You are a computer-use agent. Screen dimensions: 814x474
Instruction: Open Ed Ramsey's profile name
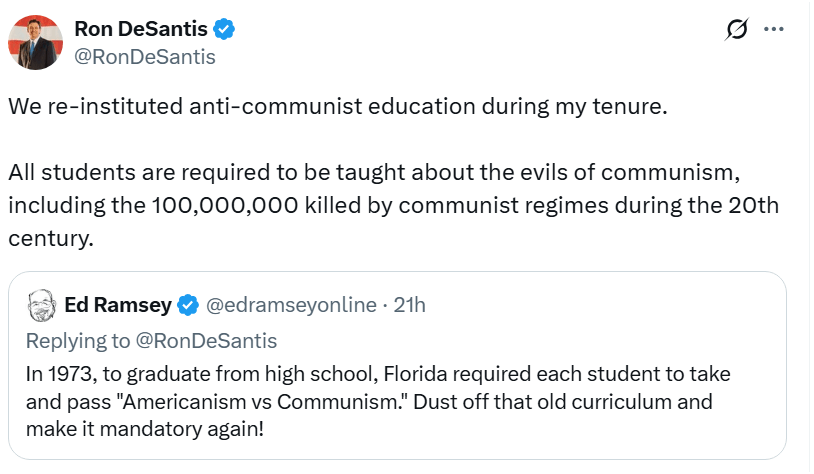pyautogui.click(x=118, y=304)
